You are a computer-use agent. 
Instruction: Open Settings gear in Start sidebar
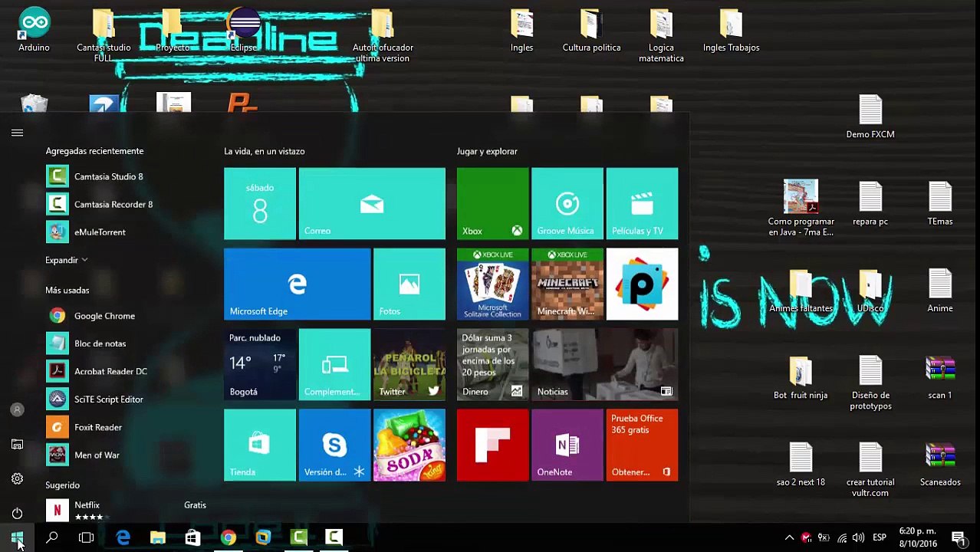pyautogui.click(x=17, y=479)
